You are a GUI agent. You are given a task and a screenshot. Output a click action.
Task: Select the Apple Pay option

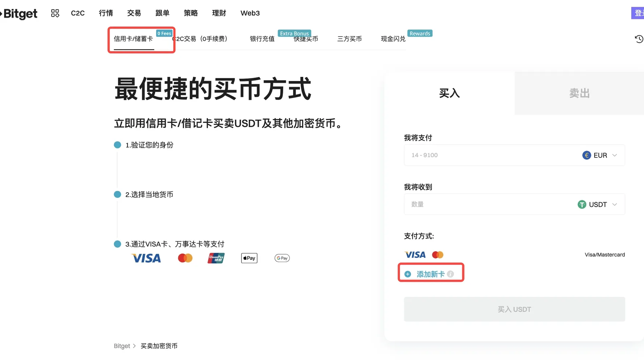[x=249, y=258]
